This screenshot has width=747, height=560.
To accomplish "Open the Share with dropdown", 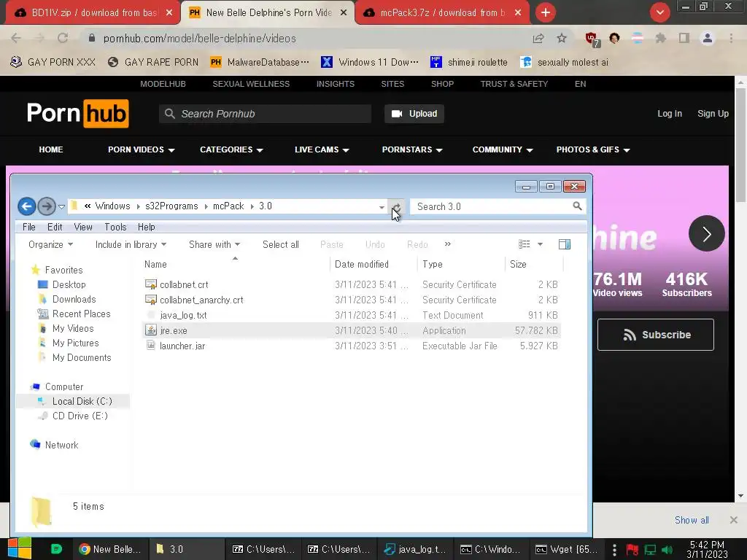I will (214, 244).
